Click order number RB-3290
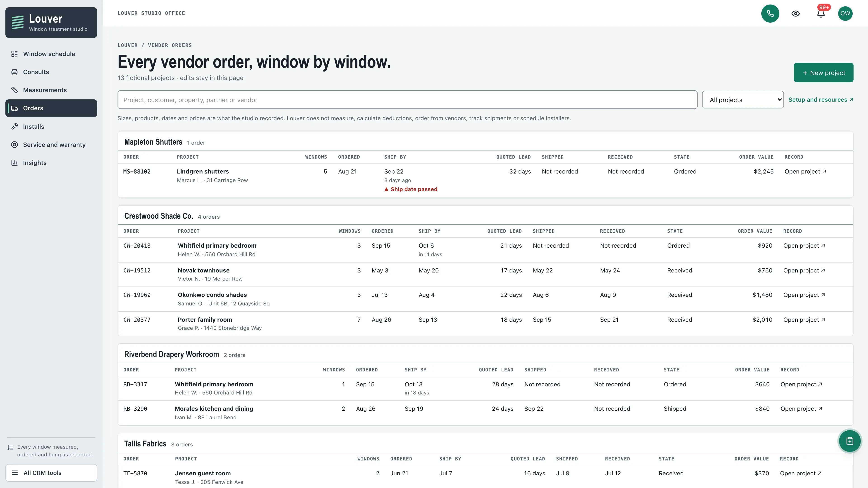Viewport: 868px width, 488px height. [135, 408]
